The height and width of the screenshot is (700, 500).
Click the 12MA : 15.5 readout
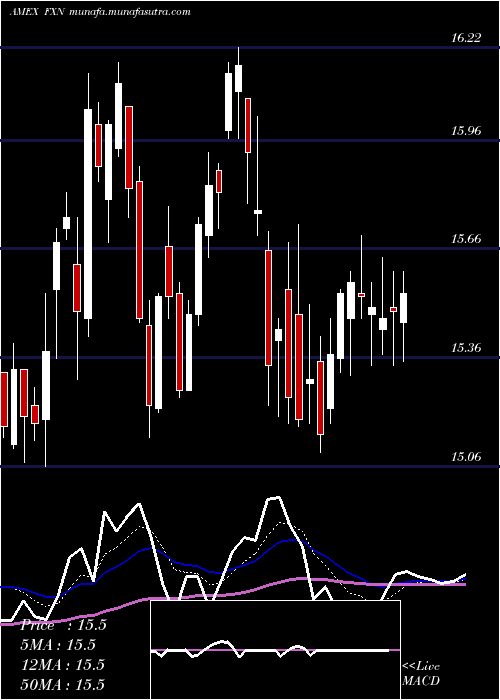pos(63,665)
